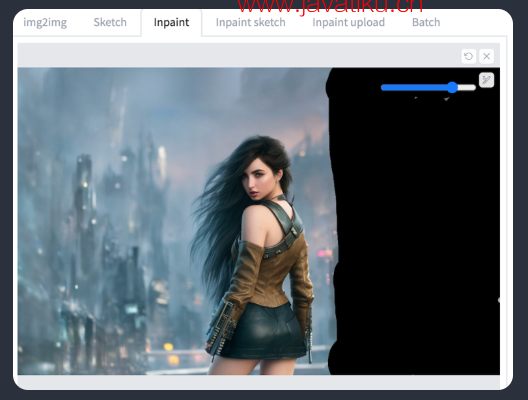Image resolution: width=528 pixels, height=400 pixels.
Task: Open the Sketch tab
Action: pyautogui.click(x=110, y=23)
